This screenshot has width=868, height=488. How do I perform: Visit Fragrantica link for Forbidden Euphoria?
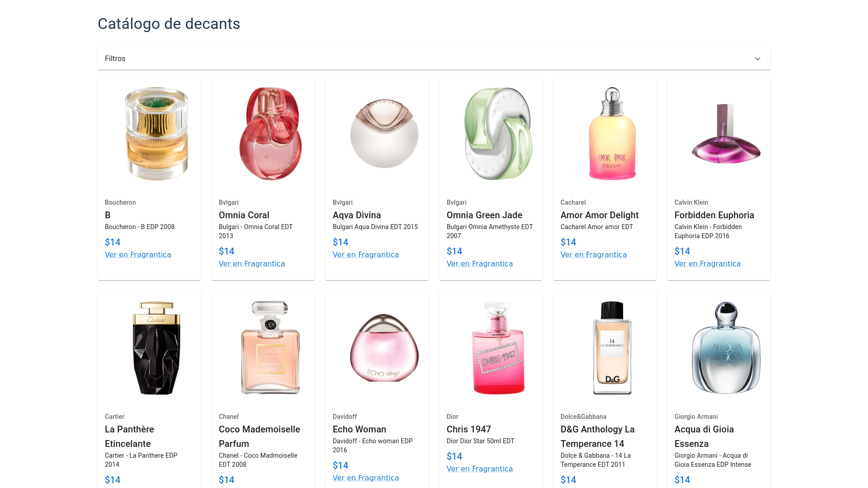tap(708, 264)
